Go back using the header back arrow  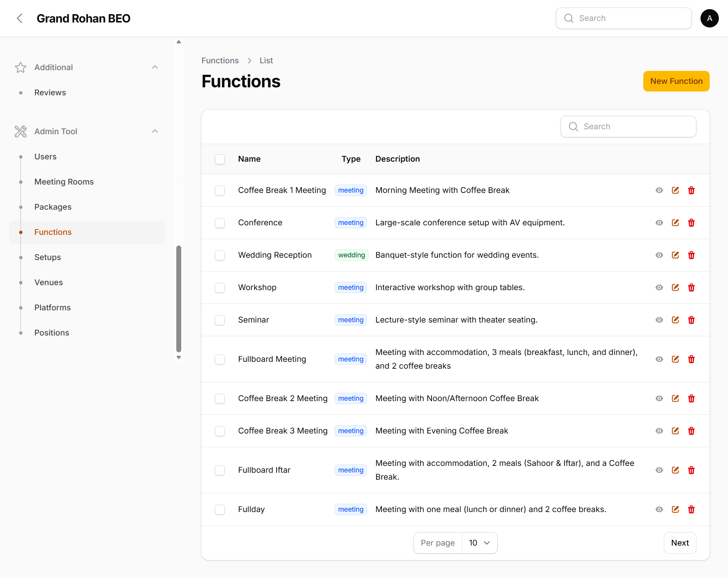(x=20, y=18)
